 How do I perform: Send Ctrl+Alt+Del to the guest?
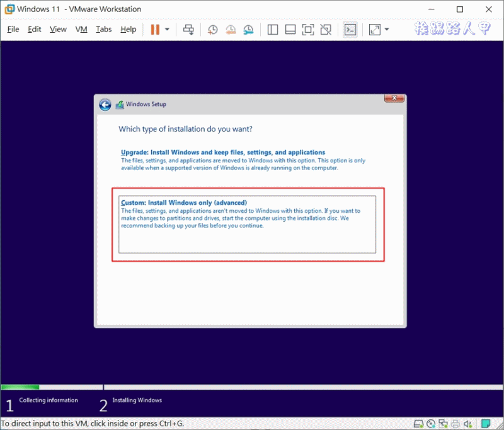[x=188, y=30]
